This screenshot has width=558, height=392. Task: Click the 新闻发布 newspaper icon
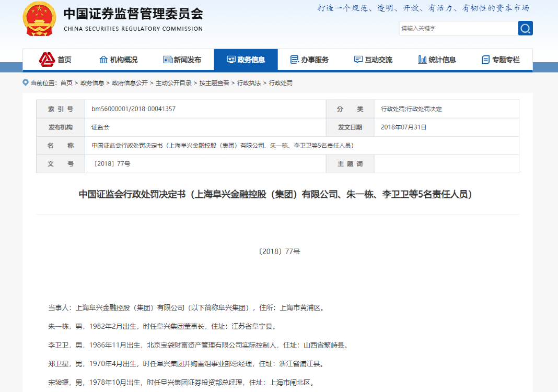[x=169, y=59]
